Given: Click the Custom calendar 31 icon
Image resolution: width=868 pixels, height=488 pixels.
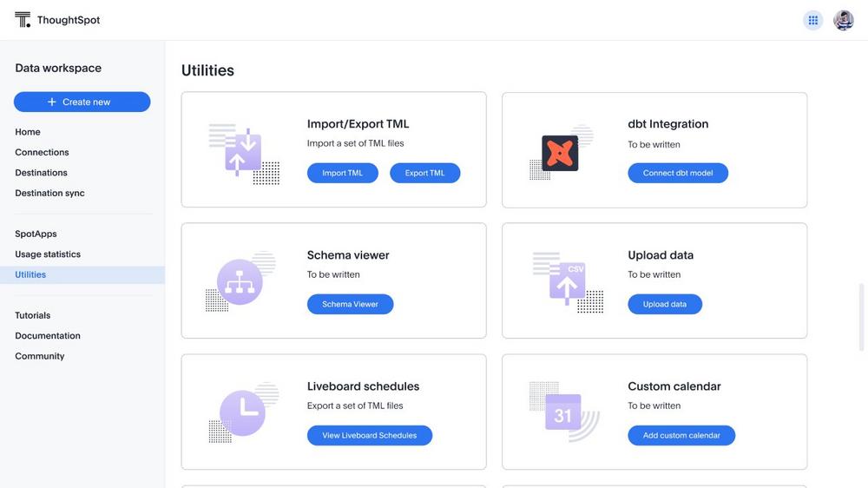Looking at the screenshot, I should (563, 413).
